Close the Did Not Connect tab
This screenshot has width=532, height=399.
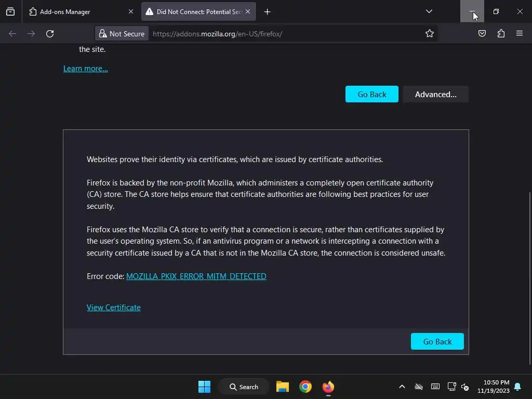coord(248,11)
